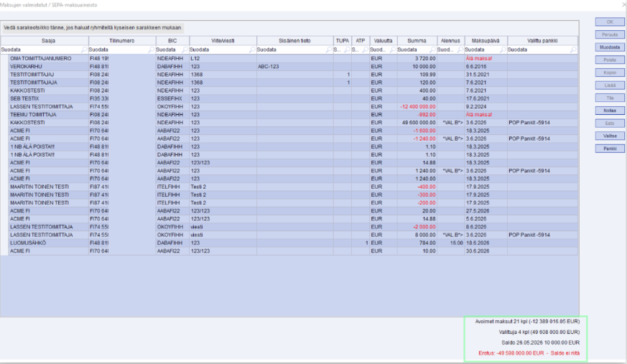
Task: Click the search icon in the Summa filter
Action: click(x=432, y=50)
